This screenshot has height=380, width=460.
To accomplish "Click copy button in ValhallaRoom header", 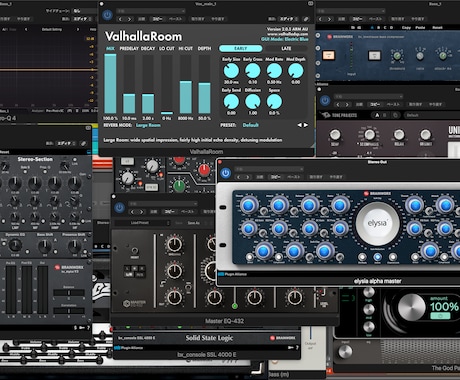I will click(157, 19).
